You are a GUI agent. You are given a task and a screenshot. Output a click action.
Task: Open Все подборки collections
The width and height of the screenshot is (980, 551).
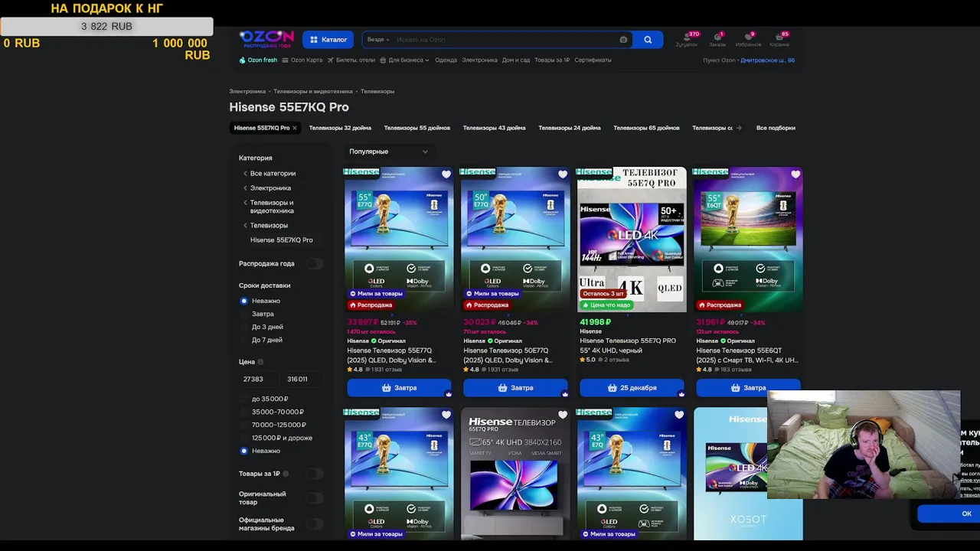[776, 128]
